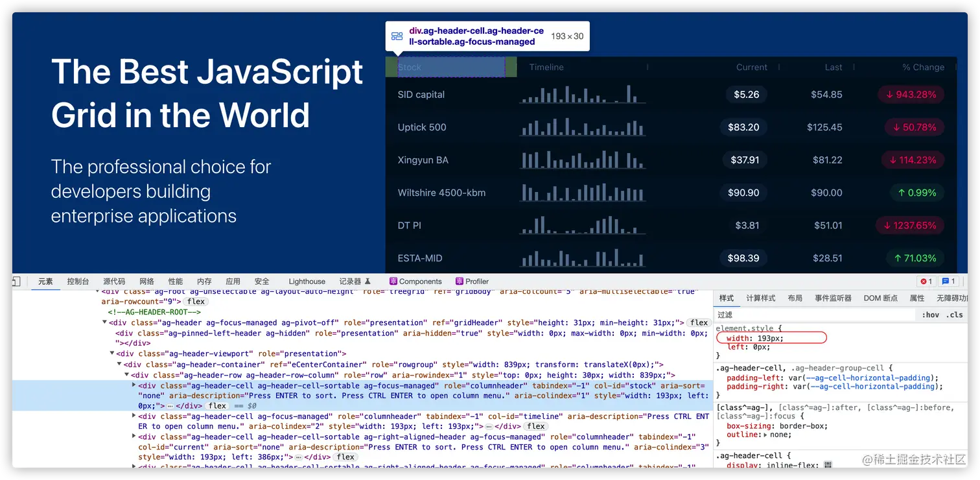Screen dimensions: 980x480
Task: Click the $90.90 current price cell
Action: (x=743, y=193)
